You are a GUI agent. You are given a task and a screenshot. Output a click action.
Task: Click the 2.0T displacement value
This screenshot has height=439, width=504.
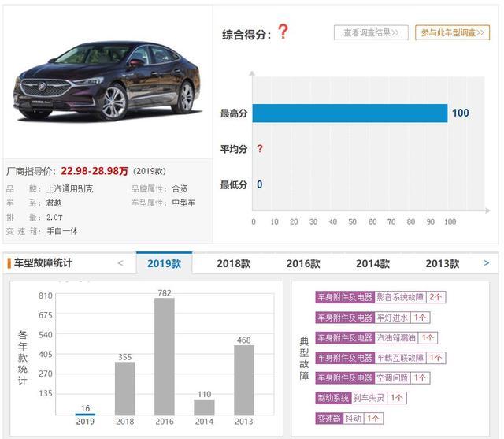[x=54, y=217]
